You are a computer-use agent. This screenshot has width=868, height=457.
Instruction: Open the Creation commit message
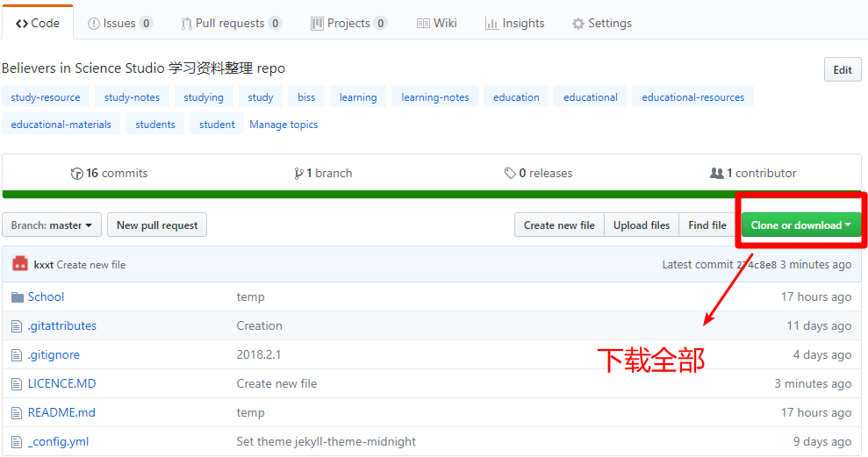pos(259,326)
